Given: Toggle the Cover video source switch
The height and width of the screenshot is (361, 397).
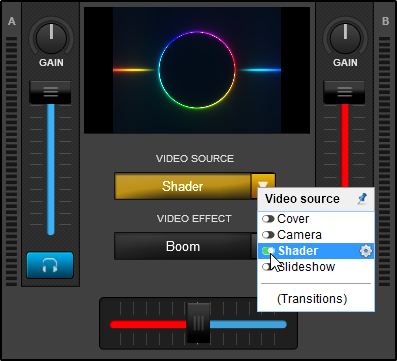Looking at the screenshot, I should tap(268, 219).
